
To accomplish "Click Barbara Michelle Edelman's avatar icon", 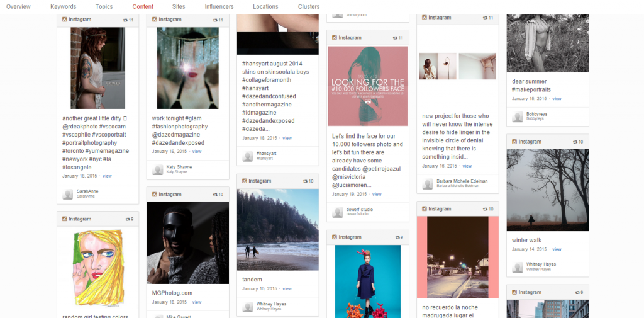I will (x=428, y=183).
